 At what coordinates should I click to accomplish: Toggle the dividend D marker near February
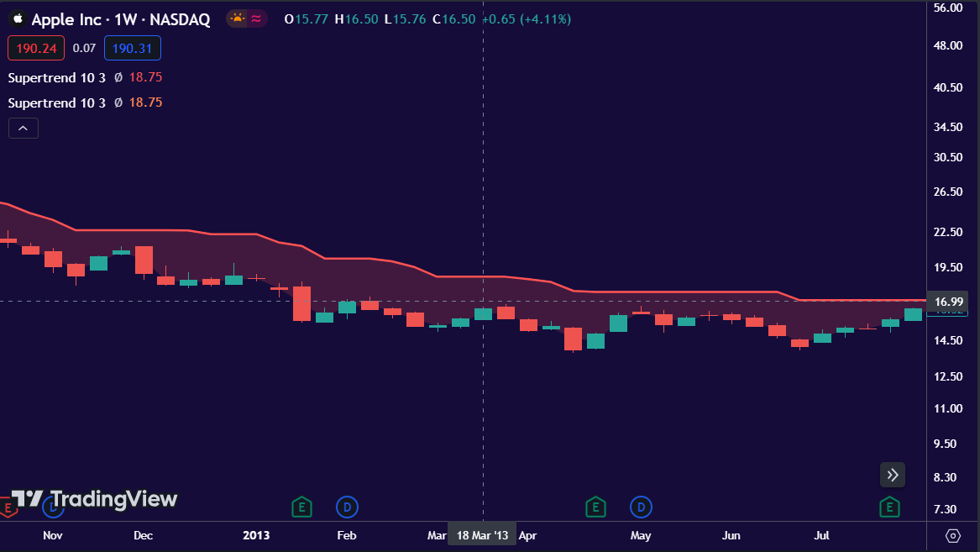(x=347, y=507)
